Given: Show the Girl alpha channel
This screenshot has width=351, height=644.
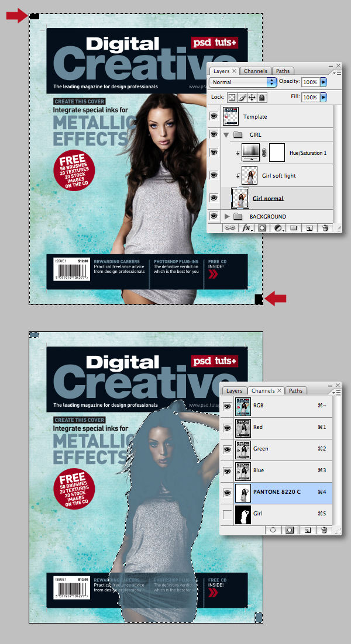Looking at the screenshot, I should click(x=228, y=514).
